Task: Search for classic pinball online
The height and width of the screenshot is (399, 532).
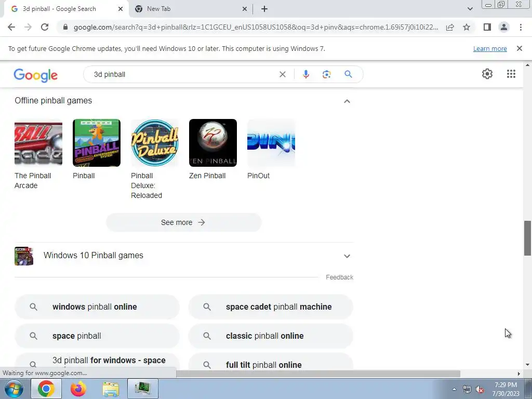Action: pos(271,336)
